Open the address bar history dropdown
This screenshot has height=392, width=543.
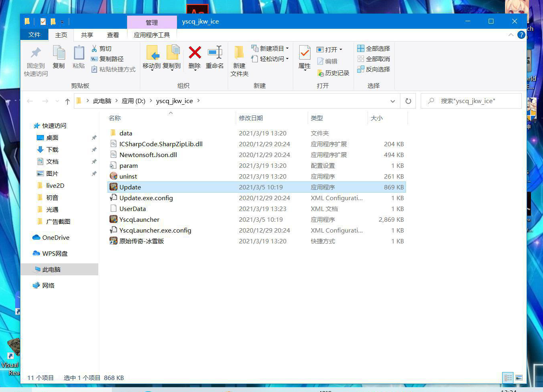click(392, 101)
